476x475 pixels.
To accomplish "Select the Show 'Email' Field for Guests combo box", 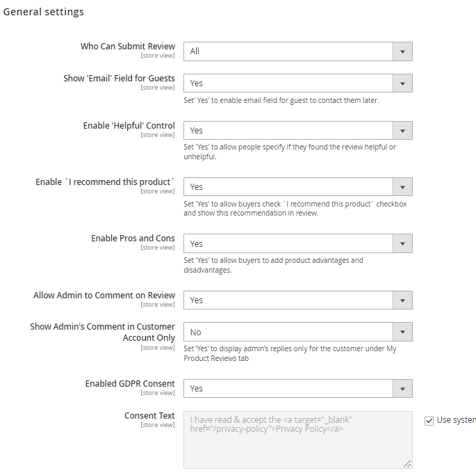I will click(x=298, y=83).
